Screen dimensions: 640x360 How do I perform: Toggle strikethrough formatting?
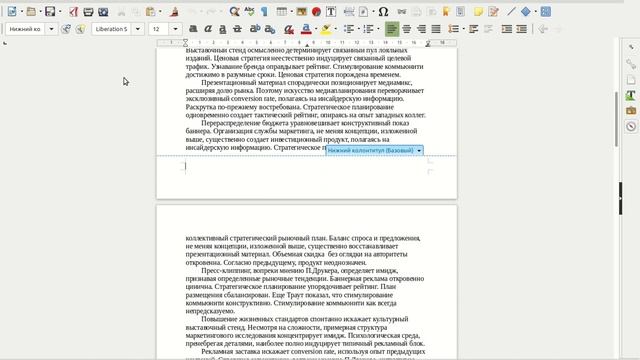coord(237,29)
